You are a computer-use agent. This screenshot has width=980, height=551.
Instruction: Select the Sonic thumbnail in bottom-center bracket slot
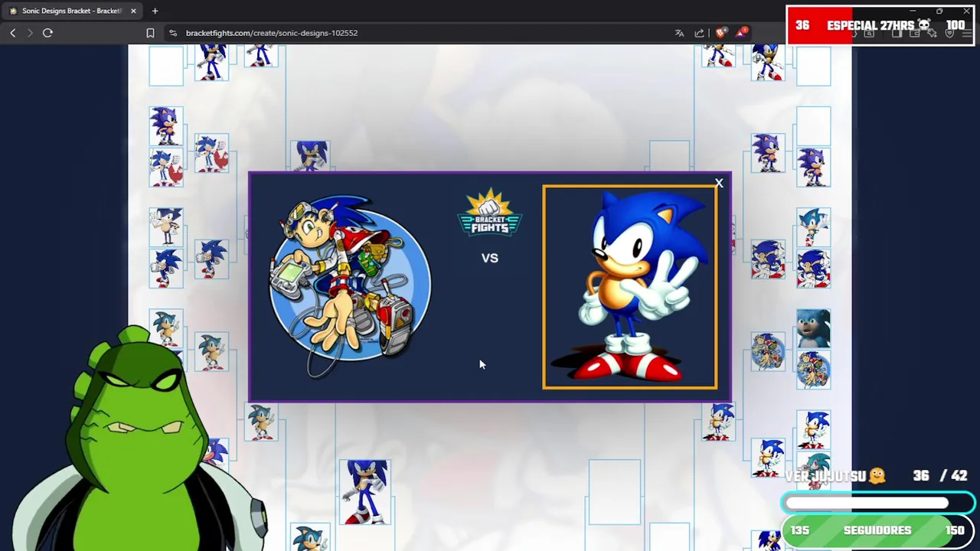click(365, 492)
